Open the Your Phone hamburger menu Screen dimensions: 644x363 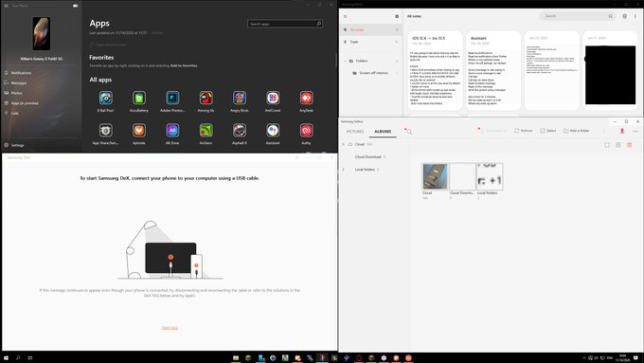coord(7,6)
